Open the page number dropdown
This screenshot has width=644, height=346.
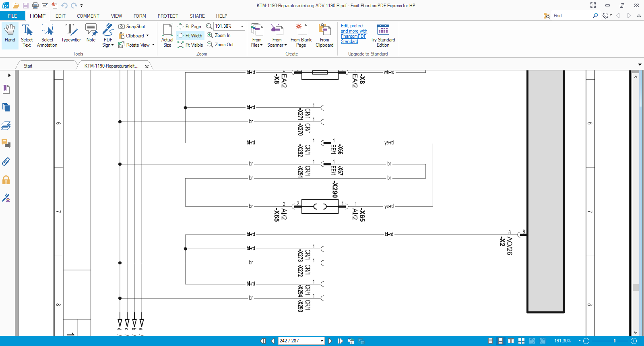tap(322, 341)
